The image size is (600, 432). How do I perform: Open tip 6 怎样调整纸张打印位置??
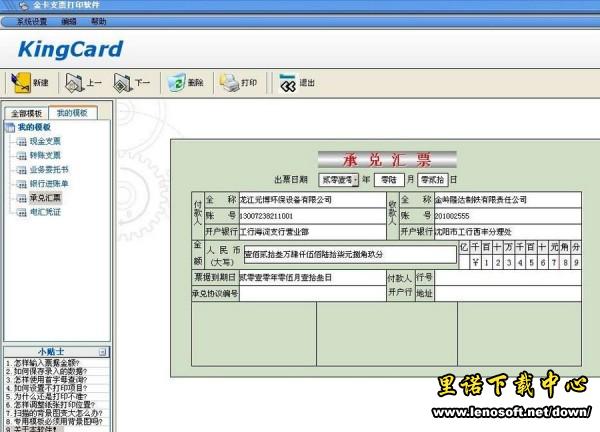tap(51, 405)
